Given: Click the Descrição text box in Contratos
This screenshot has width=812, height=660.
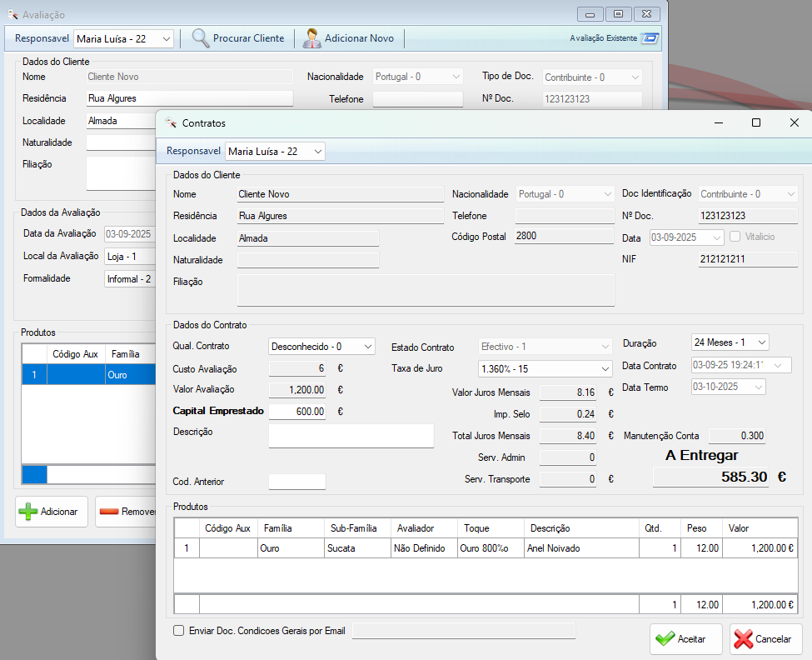Looking at the screenshot, I should tap(351, 436).
